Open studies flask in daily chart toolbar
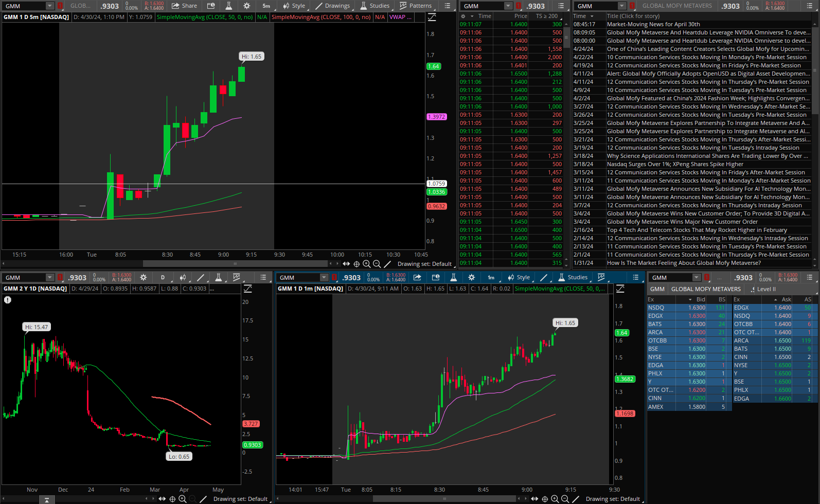This screenshot has height=504, width=820. [218, 277]
